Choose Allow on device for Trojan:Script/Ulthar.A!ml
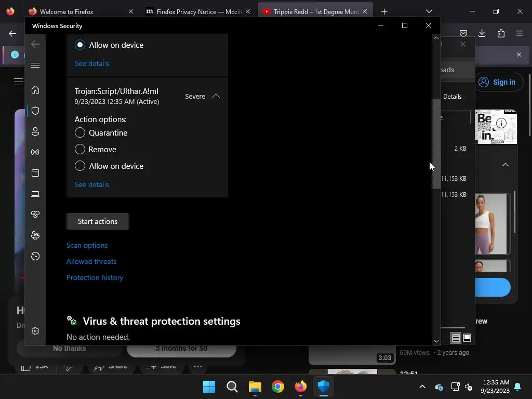 coord(79,166)
